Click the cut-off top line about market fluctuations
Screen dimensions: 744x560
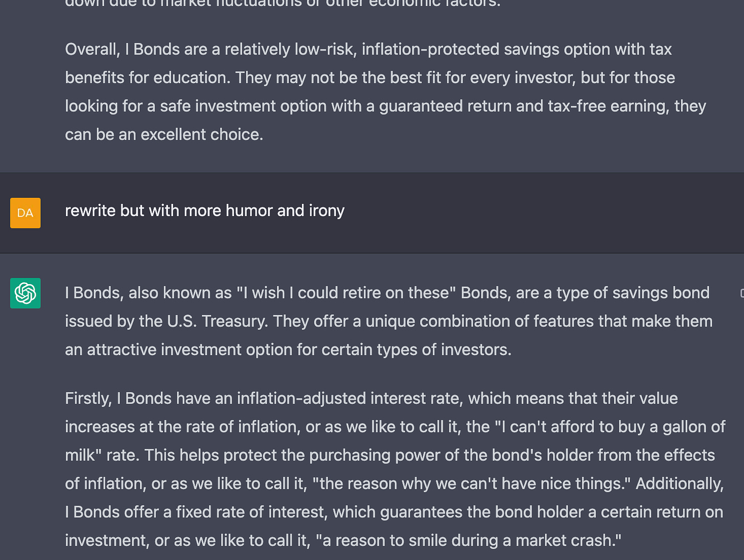[283, 3]
